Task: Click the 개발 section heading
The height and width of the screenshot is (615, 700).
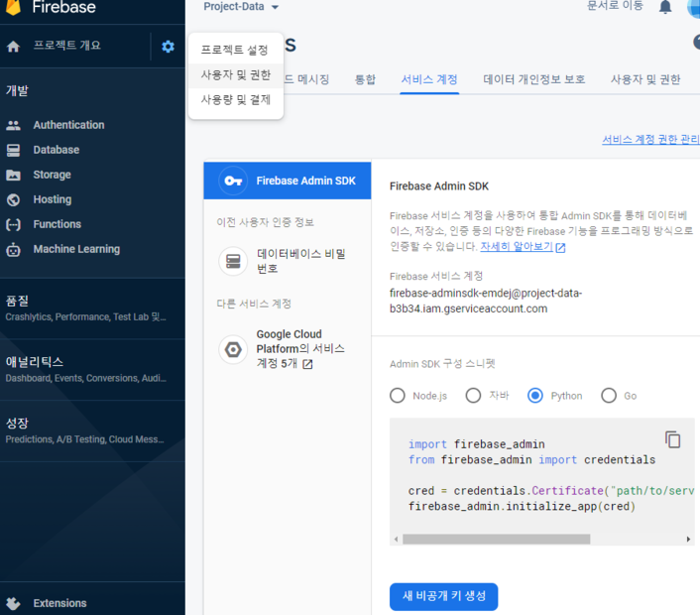Action: [x=17, y=90]
